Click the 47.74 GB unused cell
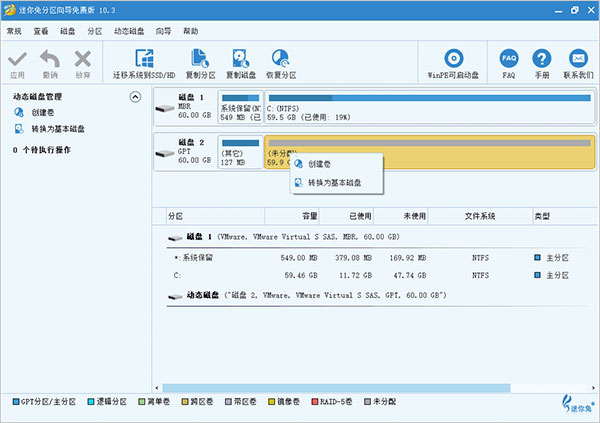This screenshot has height=423, width=600. [409, 276]
